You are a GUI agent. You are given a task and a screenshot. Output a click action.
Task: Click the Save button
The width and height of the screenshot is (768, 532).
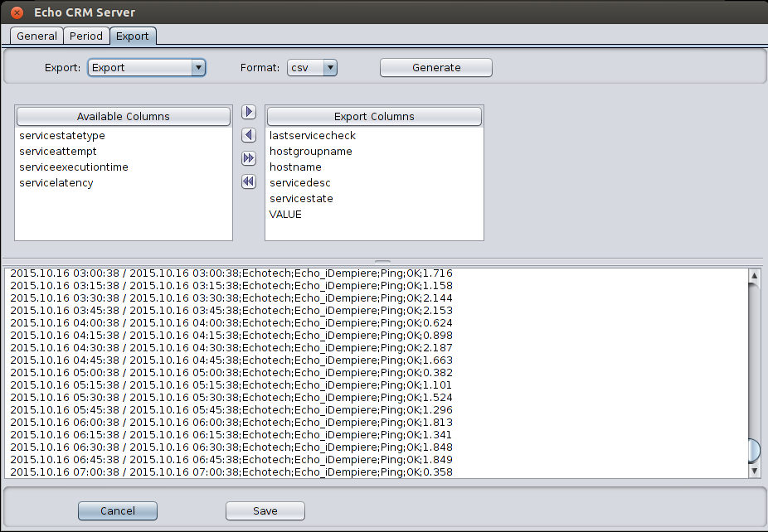click(x=265, y=511)
